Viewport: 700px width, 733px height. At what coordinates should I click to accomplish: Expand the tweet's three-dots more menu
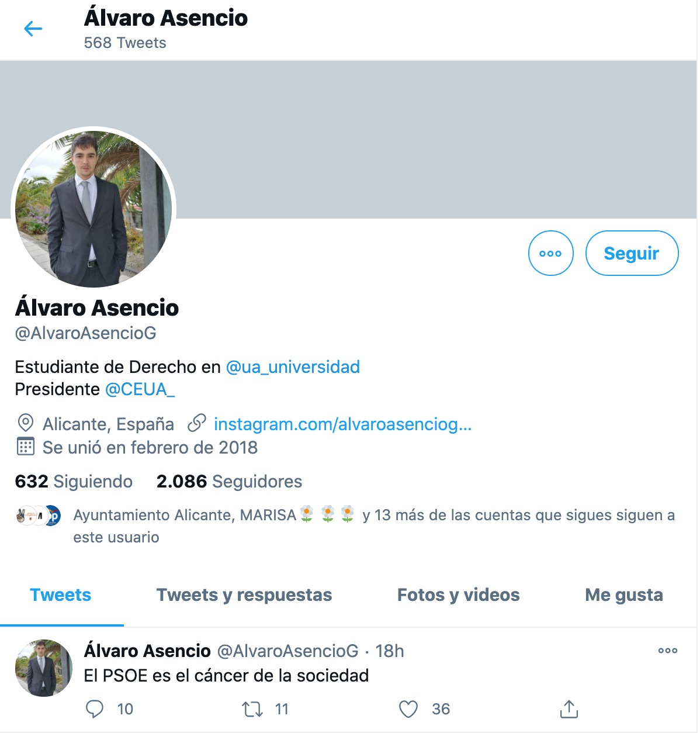pyautogui.click(x=668, y=650)
